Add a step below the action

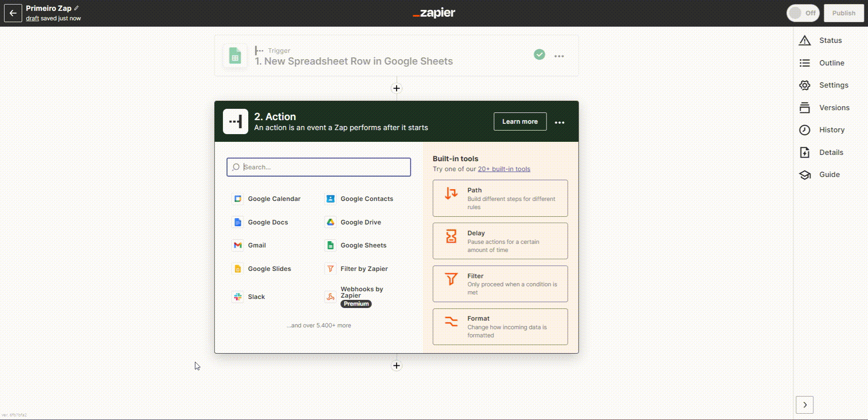pos(396,366)
